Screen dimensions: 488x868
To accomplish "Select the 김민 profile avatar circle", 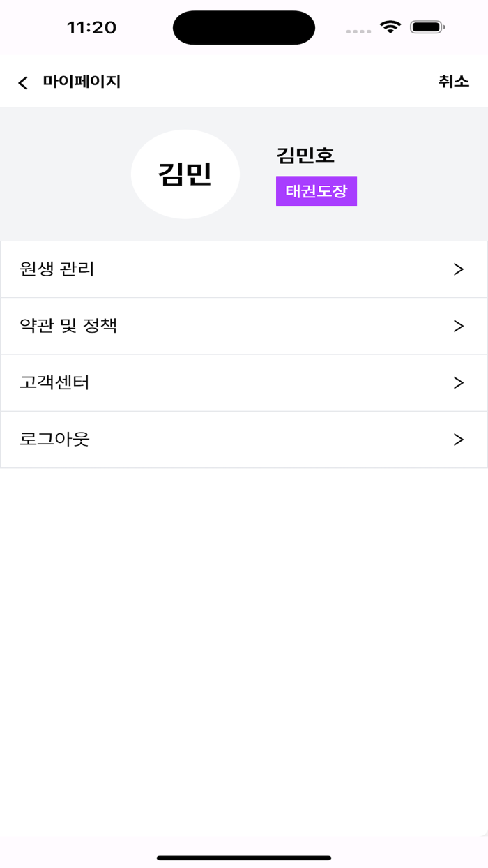I will [185, 174].
